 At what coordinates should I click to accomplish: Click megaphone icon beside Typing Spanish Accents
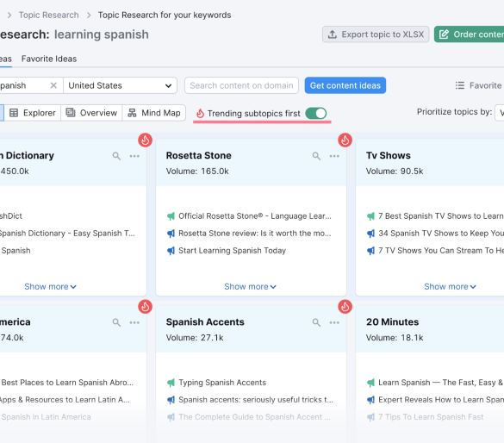click(171, 383)
